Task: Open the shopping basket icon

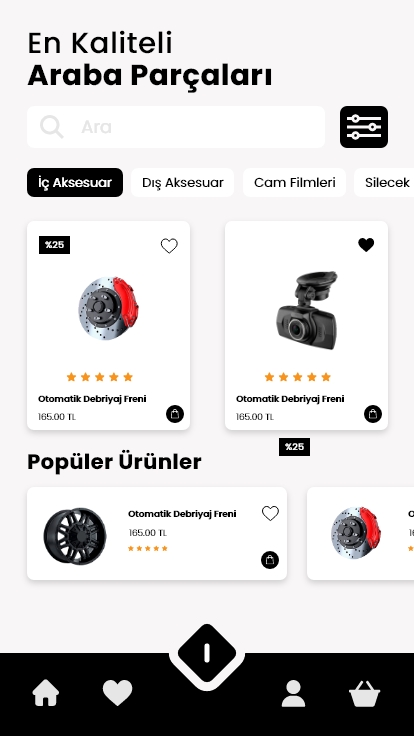Action: 364,694
